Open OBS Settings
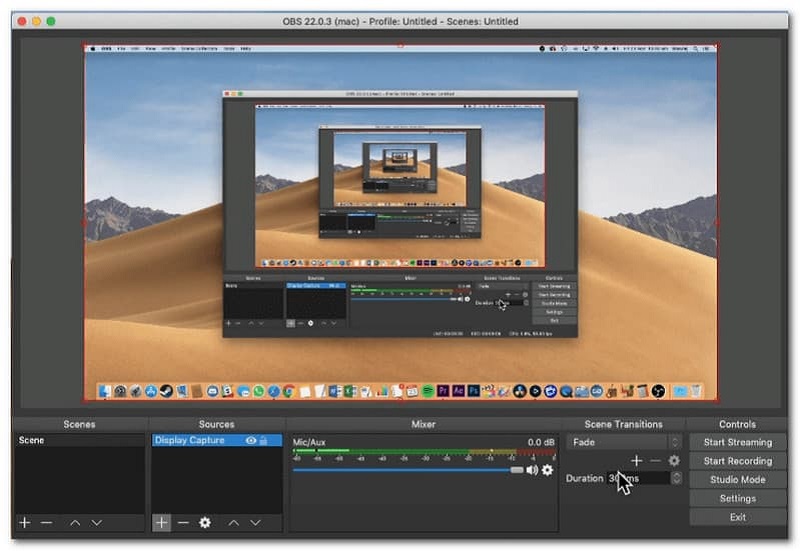Image resolution: width=800 pixels, height=551 pixels. [738, 498]
